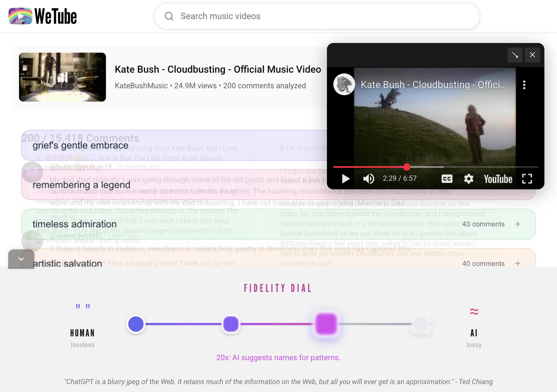Toggle closed captions in the player

point(447,179)
